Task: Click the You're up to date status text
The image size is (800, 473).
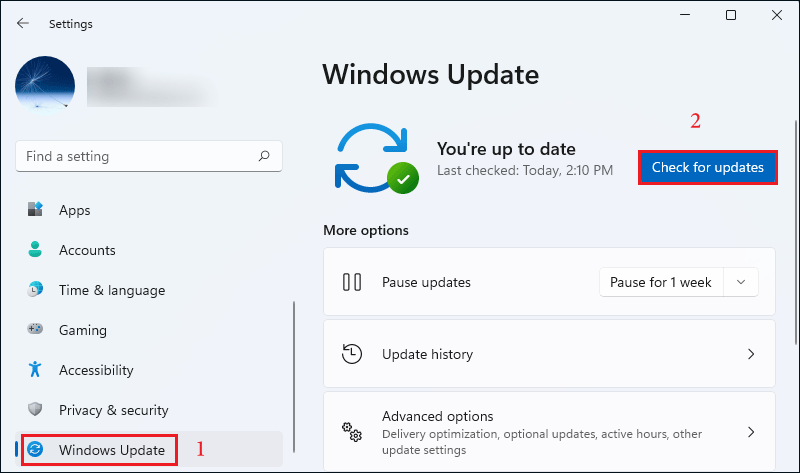Action: pyautogui.click(x=506, y=149)
